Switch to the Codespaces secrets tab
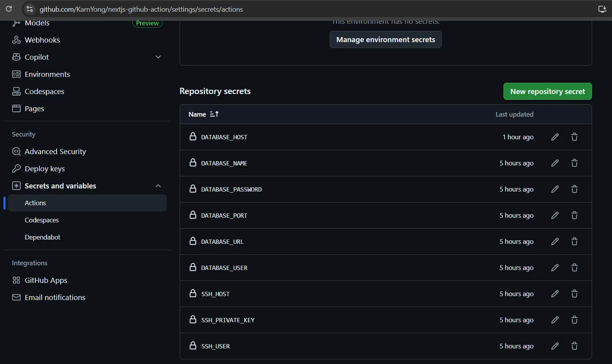 41,220
